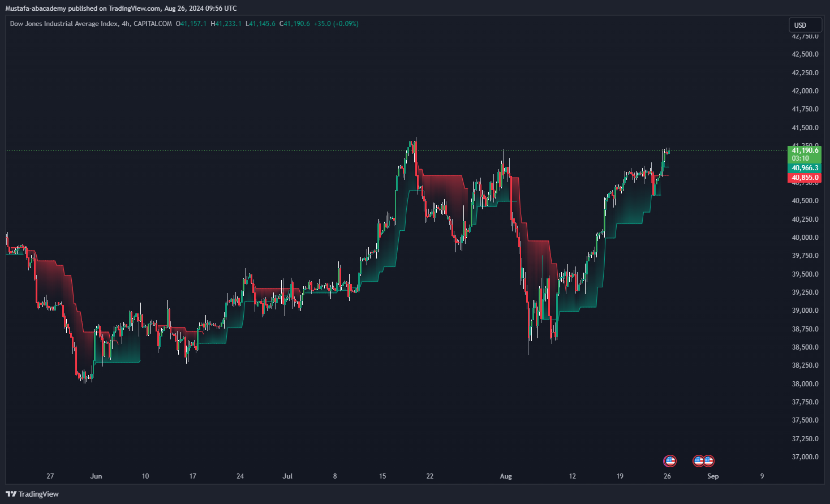Click the 39,750.0 price axis label
The height and width of the screenshot is (504, 830).
click(805, 256)
